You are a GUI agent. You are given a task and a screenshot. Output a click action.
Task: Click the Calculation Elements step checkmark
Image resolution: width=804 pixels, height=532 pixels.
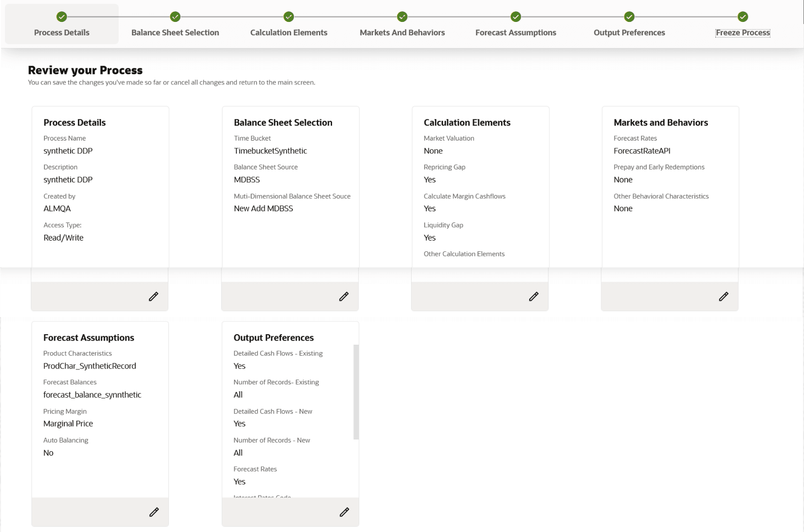tap(289, 17)
